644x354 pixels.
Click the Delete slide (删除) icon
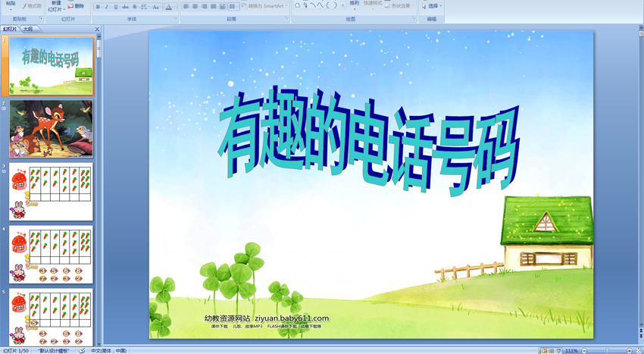[x=76, y=6]
